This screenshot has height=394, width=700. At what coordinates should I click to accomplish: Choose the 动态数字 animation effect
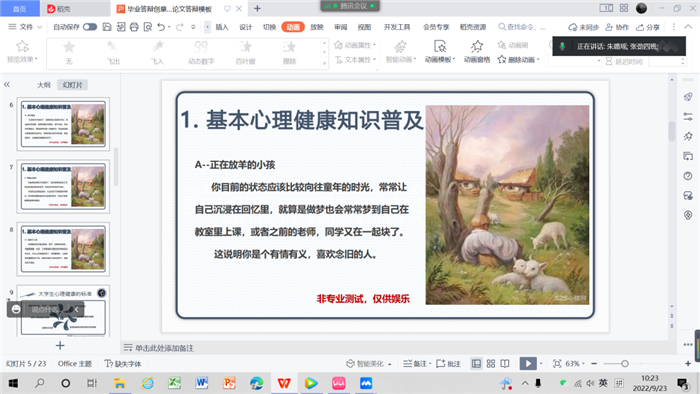click(x=201, y=53)
